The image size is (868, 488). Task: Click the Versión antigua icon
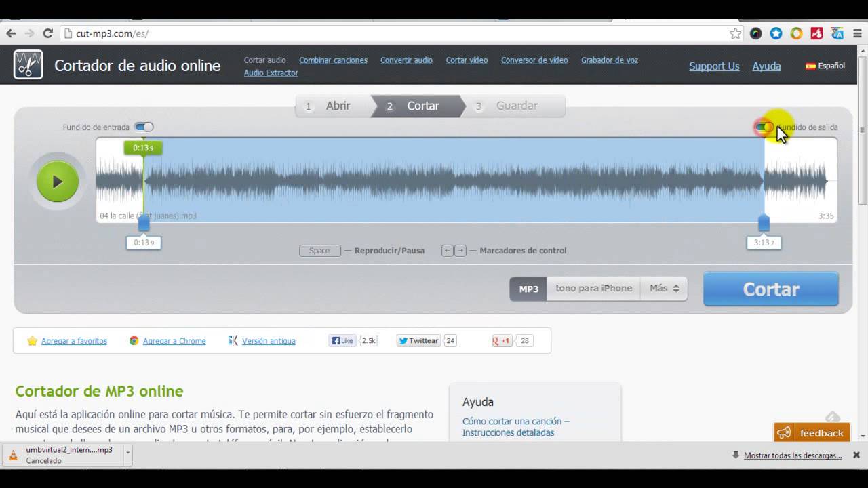(233, 341)
